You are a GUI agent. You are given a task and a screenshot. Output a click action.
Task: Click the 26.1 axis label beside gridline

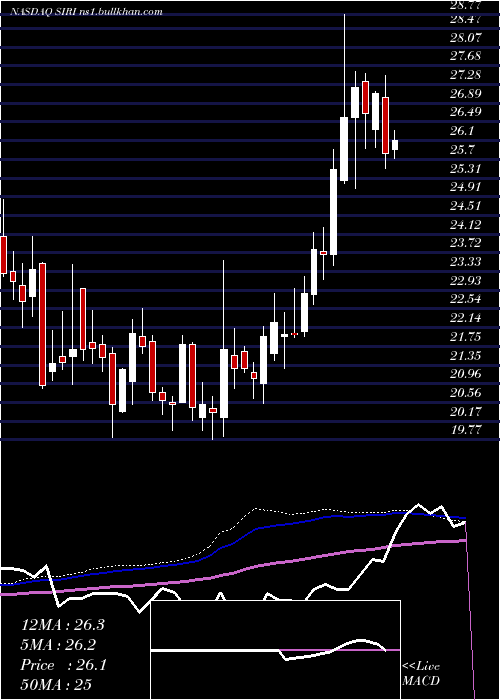click(462, 131)
